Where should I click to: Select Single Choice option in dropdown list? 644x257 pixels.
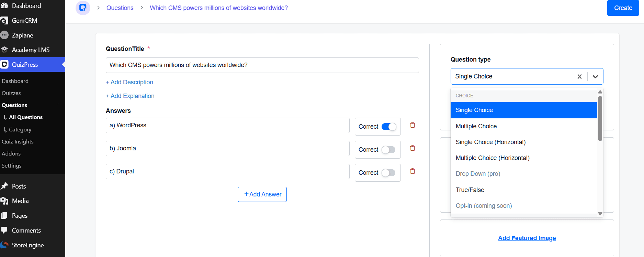524,110
